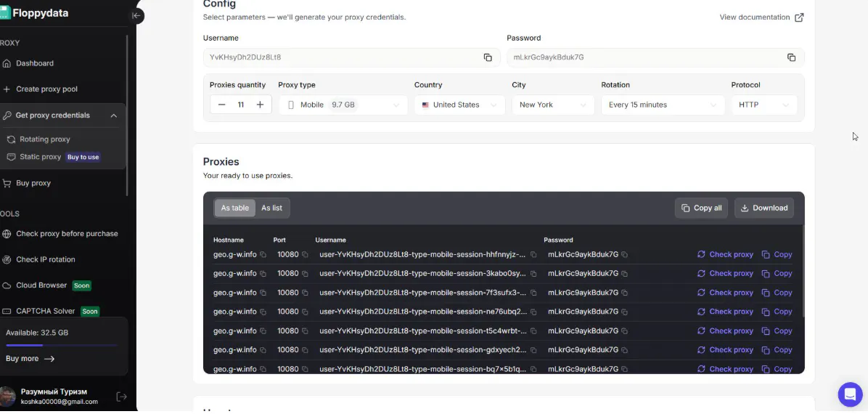Open View documentation external link
The height and width of the screenshot is (414, 868).
coord(762,17)
